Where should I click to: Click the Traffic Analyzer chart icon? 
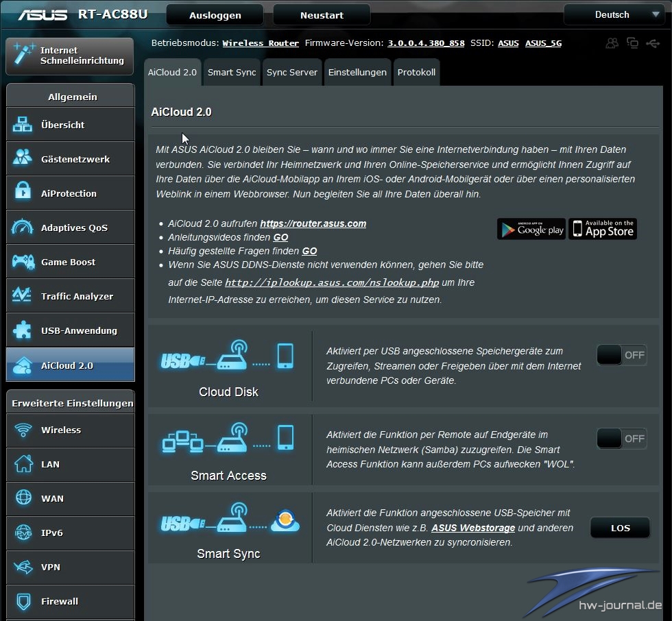[x=21, y=295]
